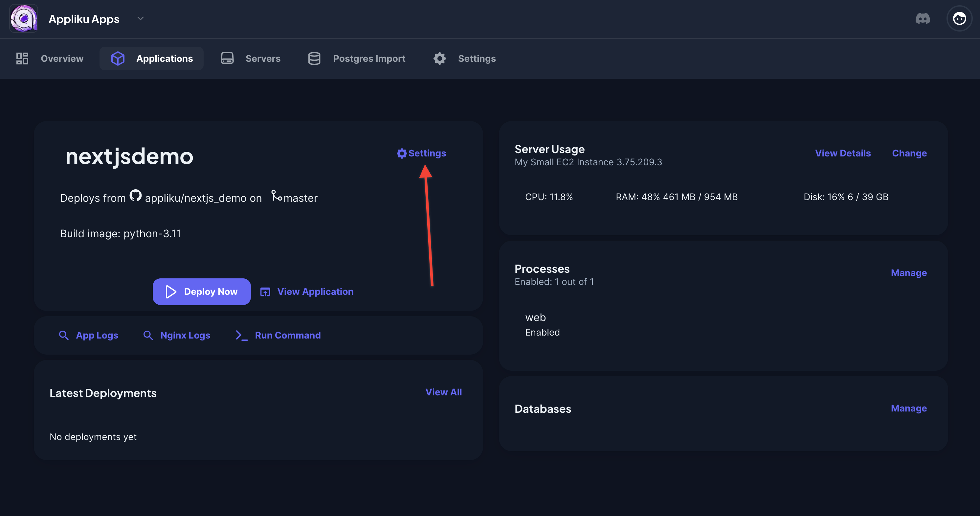
Task: Open the Servers tab
Action: [x=250, y=58]
